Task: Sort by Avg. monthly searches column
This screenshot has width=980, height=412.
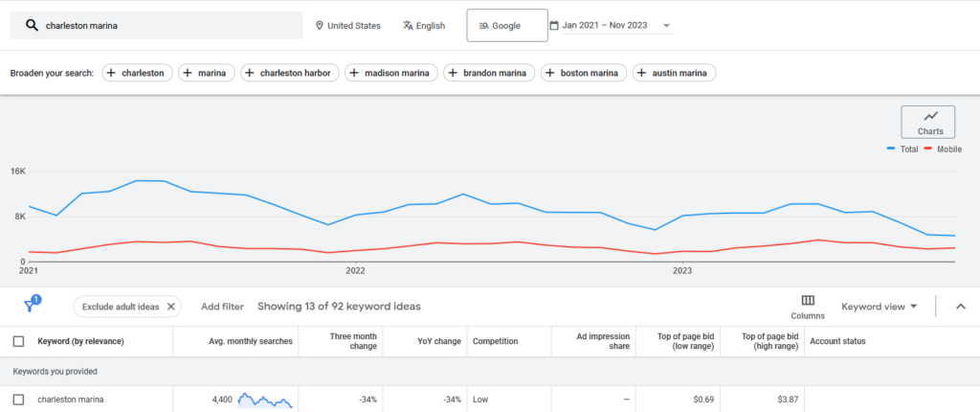Action: [249, 341]
